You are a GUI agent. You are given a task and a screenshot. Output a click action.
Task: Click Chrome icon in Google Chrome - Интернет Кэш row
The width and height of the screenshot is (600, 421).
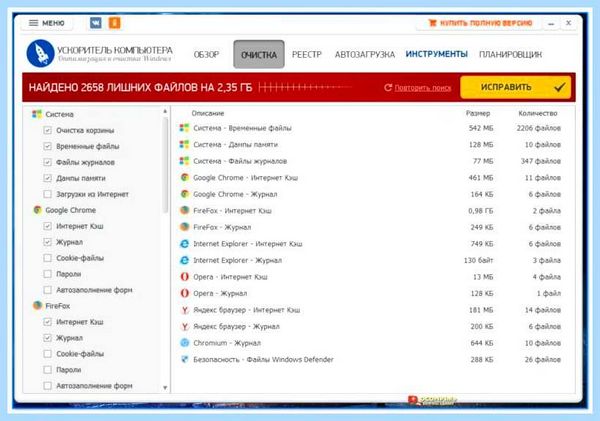(x=184, y=177)
